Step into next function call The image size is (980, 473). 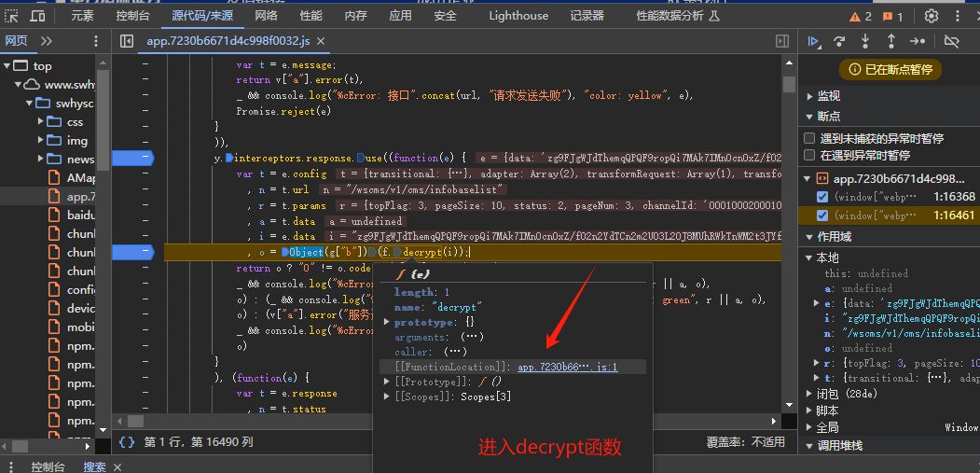point(865,41)
